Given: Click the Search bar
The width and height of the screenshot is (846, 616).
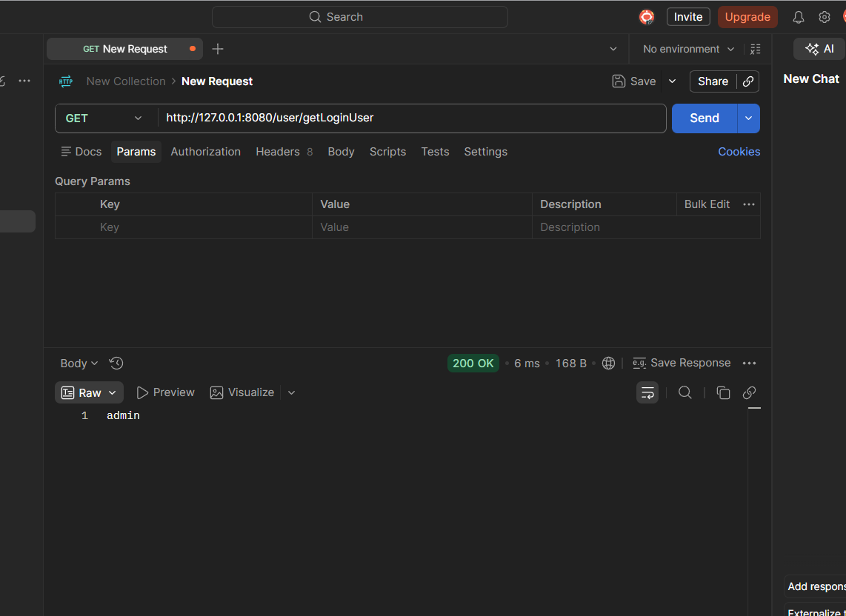Looking at the screenshot, I should (360, 17).
